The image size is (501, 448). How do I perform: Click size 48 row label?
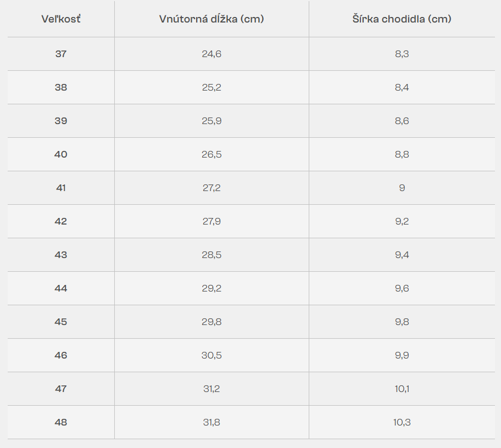[x=61, y=422]
